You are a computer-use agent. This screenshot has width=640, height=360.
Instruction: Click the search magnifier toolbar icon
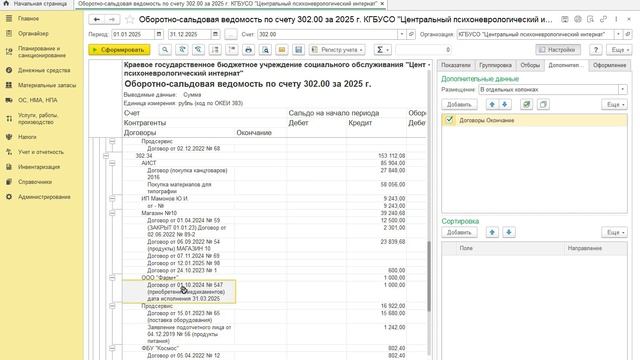pyautogui.click(x=165, y=50)
